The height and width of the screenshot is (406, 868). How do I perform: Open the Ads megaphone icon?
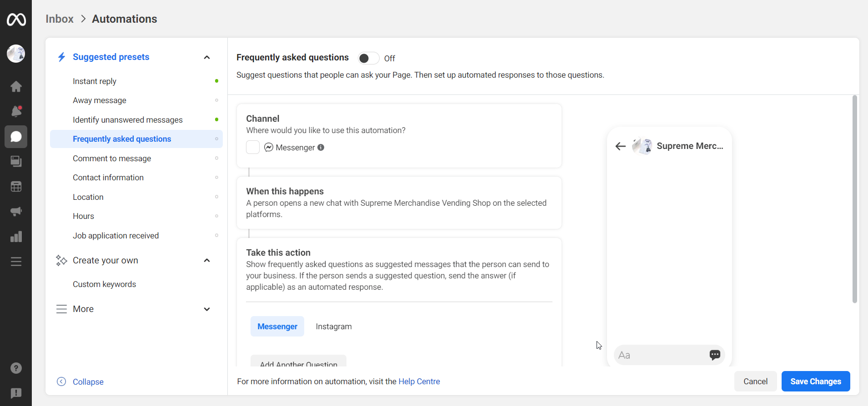click(16, 212)
